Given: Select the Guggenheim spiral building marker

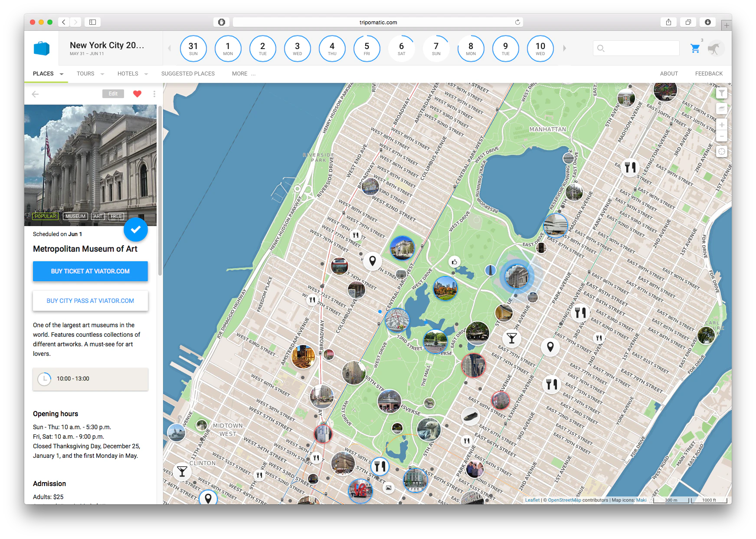Looking at the screenshot, I should pyautogui.click(x=556, y=225).
